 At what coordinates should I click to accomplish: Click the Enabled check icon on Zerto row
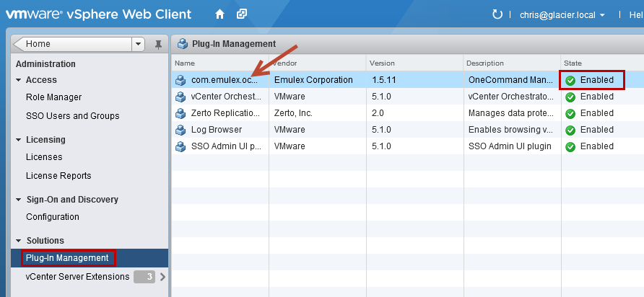click(x=570, y=114)
